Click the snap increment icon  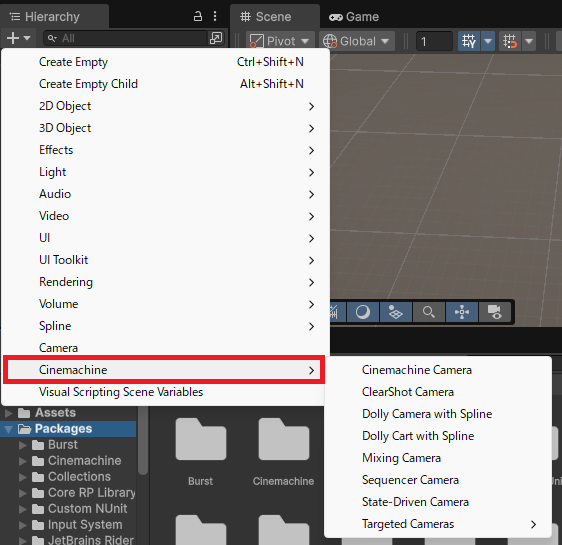[510, 41]
